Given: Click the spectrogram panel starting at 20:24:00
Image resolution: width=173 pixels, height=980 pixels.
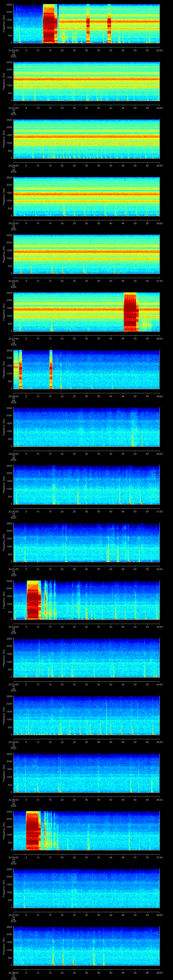Looking at the screenshot, I should (x=87, y=139).
